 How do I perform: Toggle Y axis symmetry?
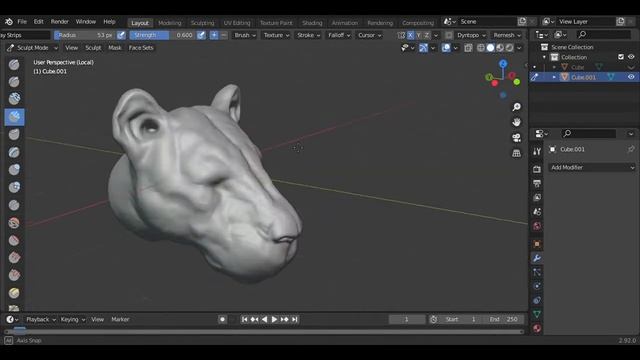(418, 35)
